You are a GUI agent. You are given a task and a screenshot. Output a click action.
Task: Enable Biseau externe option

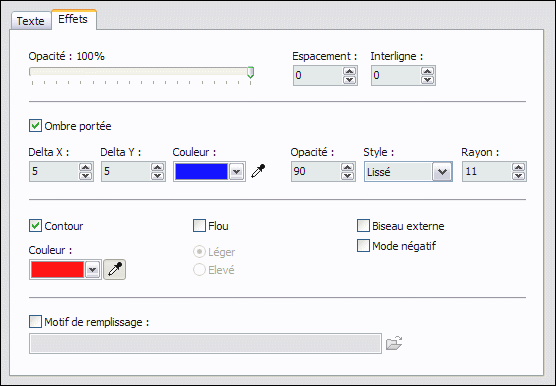[x=363, y=226]
